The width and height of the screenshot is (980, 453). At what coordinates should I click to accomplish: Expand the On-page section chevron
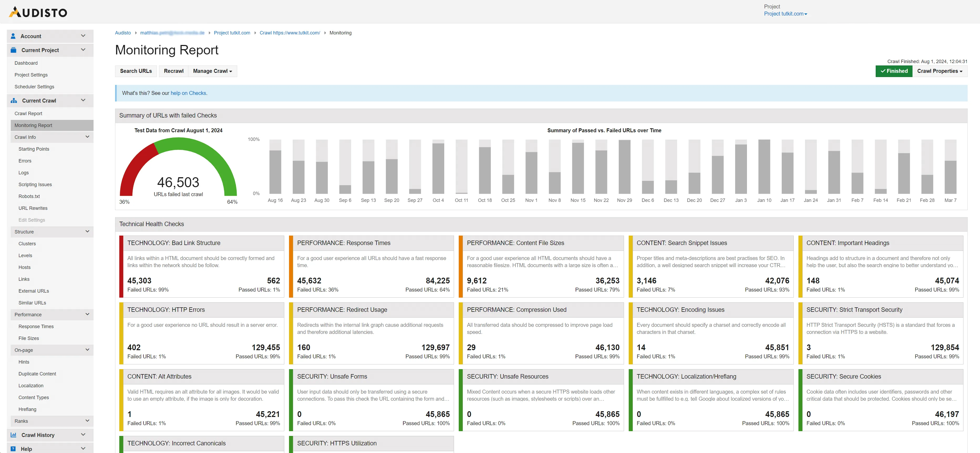(87, 350)
